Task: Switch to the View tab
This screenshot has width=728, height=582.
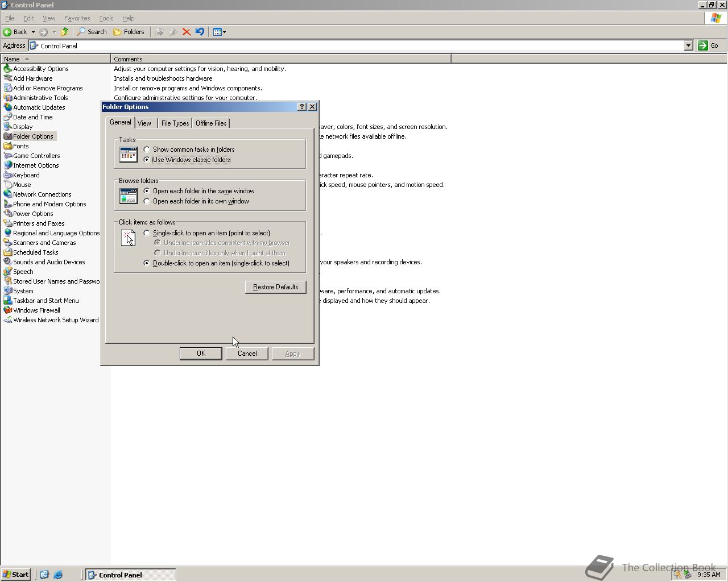Action: pos(144,123)
